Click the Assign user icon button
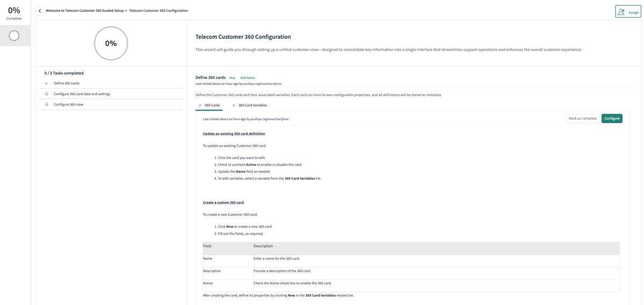Viewport: 644px width, 305px height. (x=628, y=12)
